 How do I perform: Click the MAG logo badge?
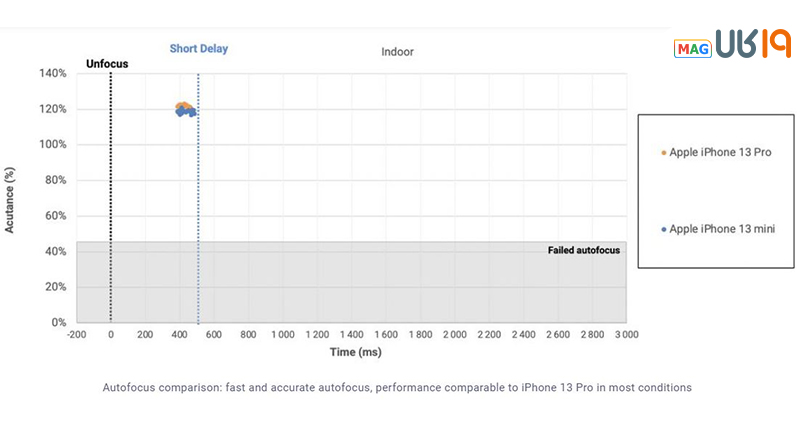[692, 49]
